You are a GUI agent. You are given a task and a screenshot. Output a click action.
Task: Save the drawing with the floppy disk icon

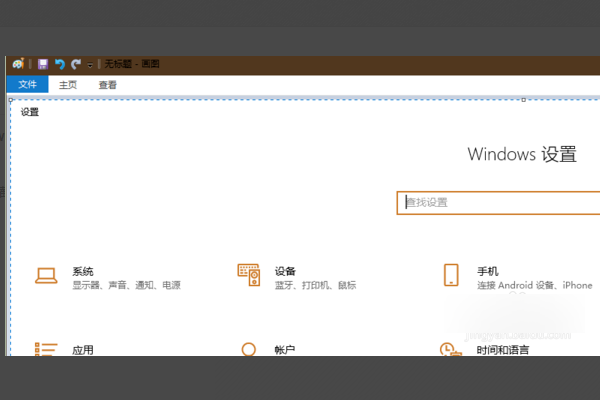pyautogui.click(x=43, y=64)
